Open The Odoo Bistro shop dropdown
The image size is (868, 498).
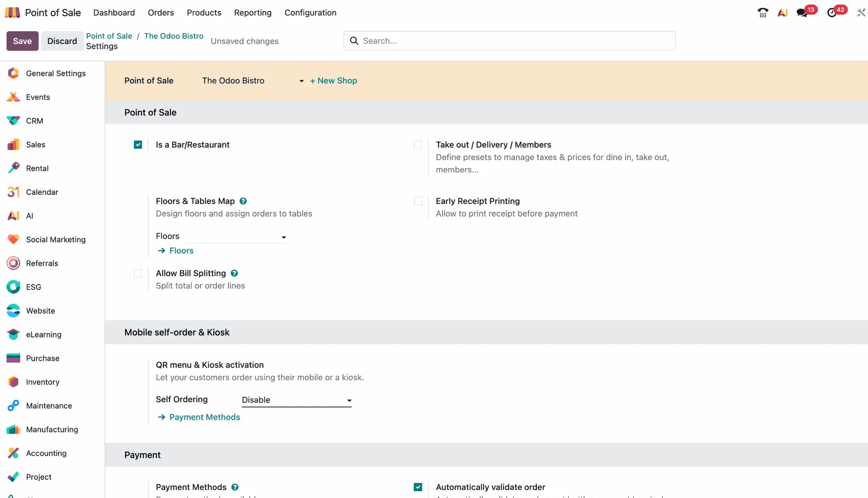point(252,81)
